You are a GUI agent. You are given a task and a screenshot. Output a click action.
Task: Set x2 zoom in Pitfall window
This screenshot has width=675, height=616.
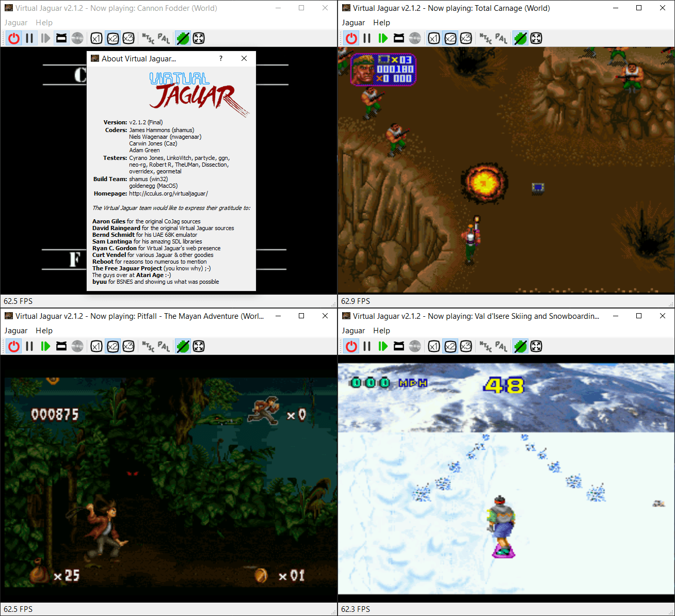point(112,346)
